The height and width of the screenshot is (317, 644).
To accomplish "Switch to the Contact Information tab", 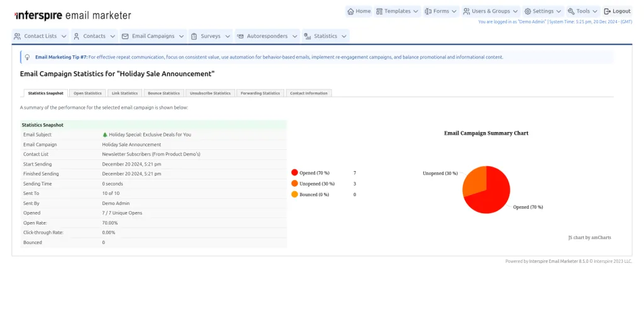I will [309, 93].
